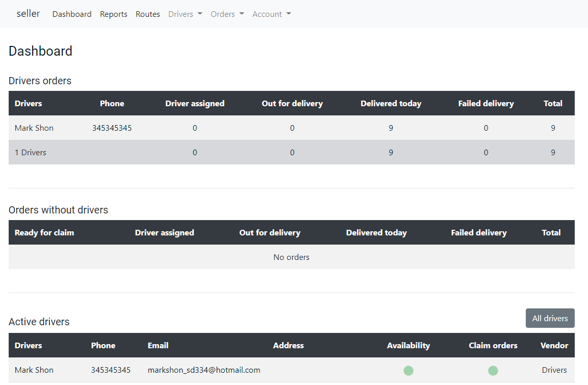This screenshot has height=385, width=588.
Task: Select Mark Shon in Drivers orders table
Action: point(34,128)
